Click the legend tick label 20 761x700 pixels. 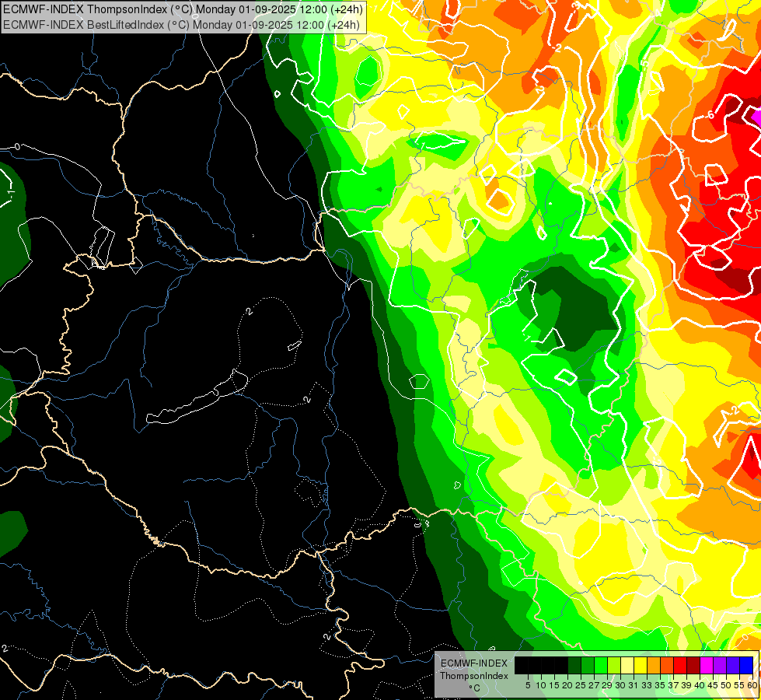click(x=567, y=685)
